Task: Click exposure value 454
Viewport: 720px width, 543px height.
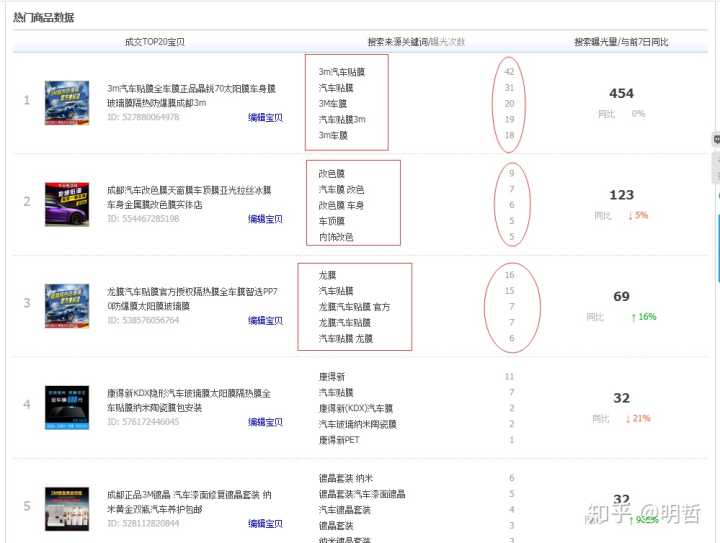Action: click(x=621, y=93)
